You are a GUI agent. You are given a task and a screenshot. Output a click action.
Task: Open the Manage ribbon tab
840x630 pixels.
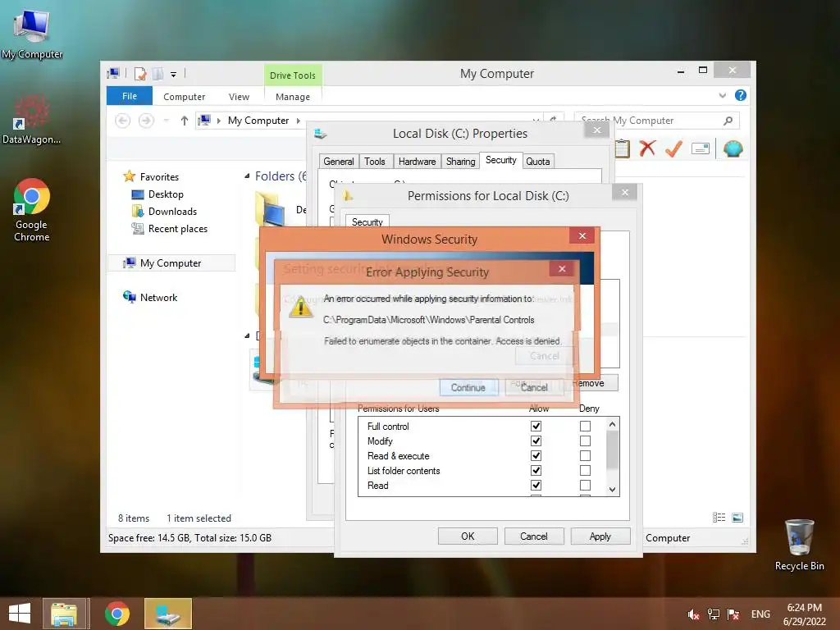(x=293, y=97)
